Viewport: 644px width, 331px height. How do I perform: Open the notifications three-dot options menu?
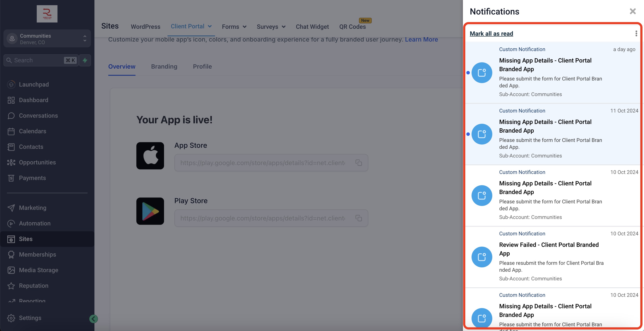point(636,34)
